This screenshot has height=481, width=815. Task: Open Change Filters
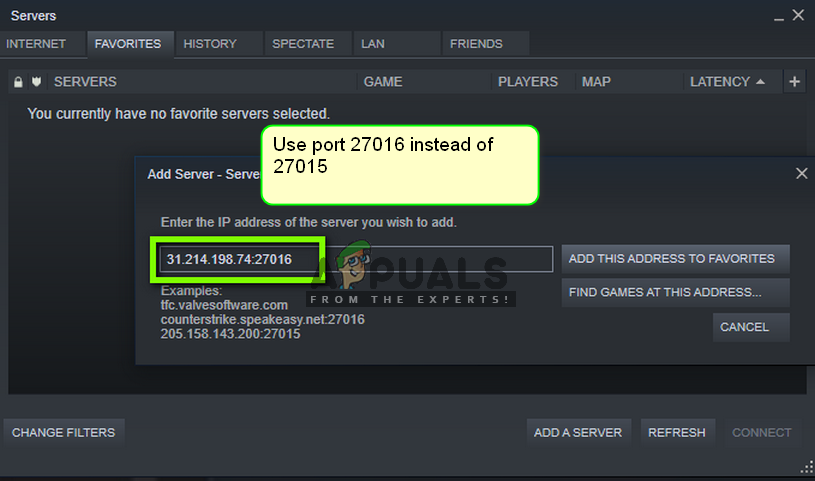tap(64, 433)
